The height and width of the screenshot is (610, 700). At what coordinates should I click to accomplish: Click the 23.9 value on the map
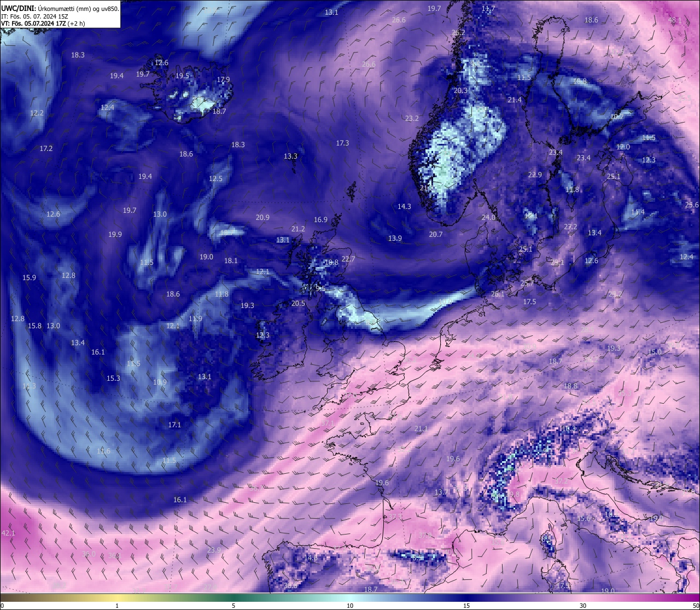click(x=214, y=550)
